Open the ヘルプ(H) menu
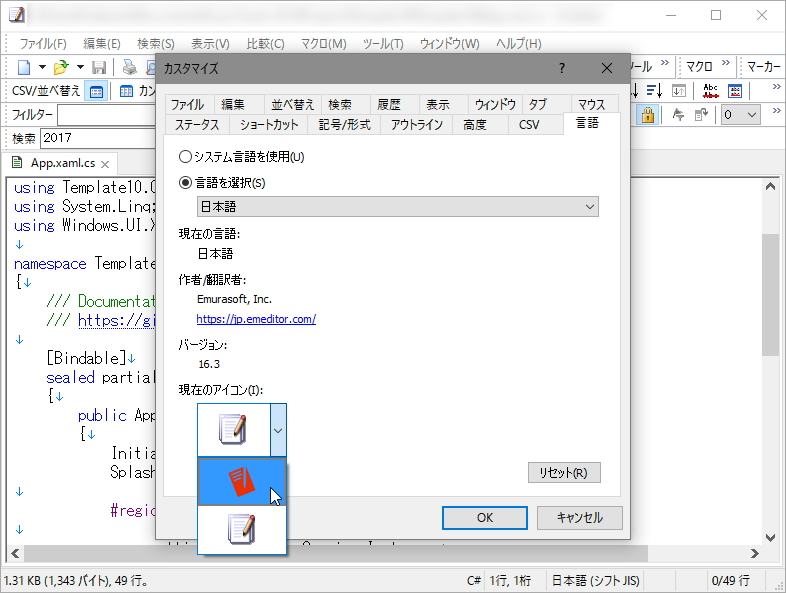The height and width of the screenshot is (593, 786). coord(519,44)
